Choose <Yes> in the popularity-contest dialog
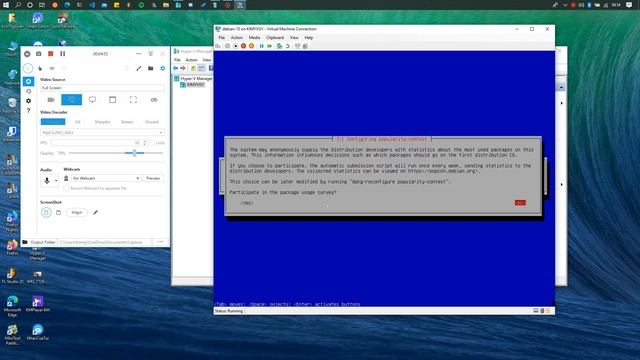Viewport: 640px width, 360px height. point(247,203)
